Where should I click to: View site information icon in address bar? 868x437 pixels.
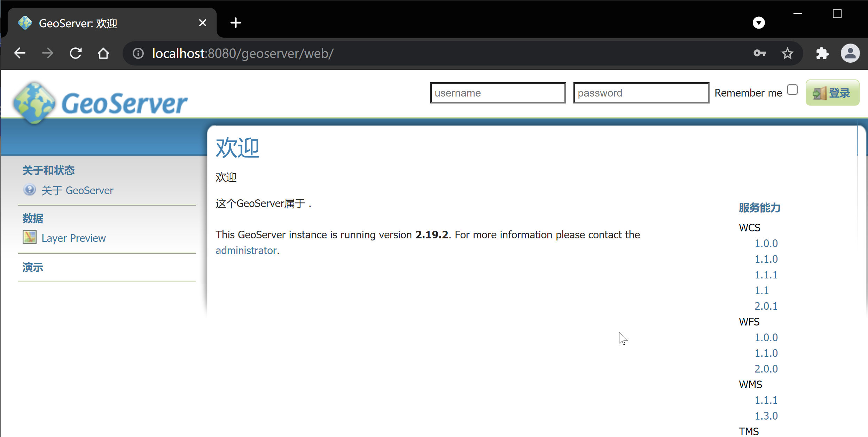coord(138,53)
